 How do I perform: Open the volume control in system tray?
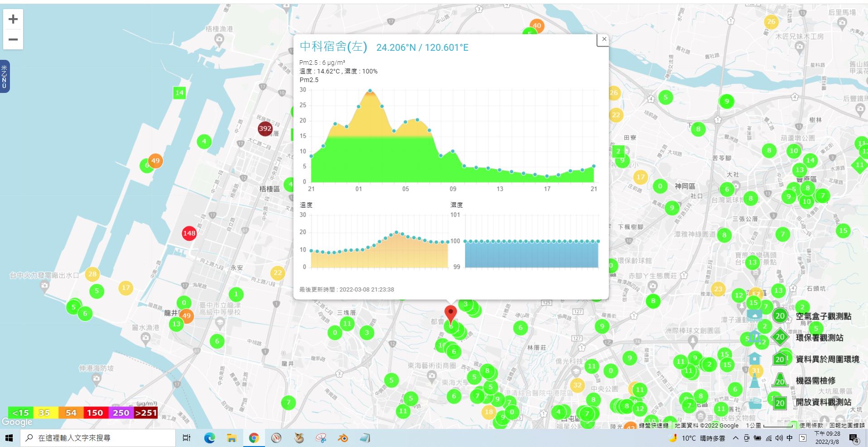[779, 438]
